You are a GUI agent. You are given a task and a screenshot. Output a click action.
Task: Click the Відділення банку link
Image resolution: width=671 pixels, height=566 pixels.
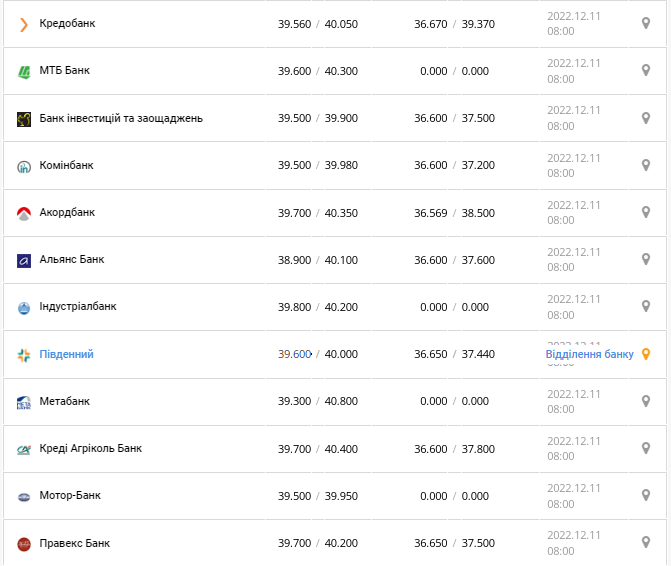tap(589, 354)
